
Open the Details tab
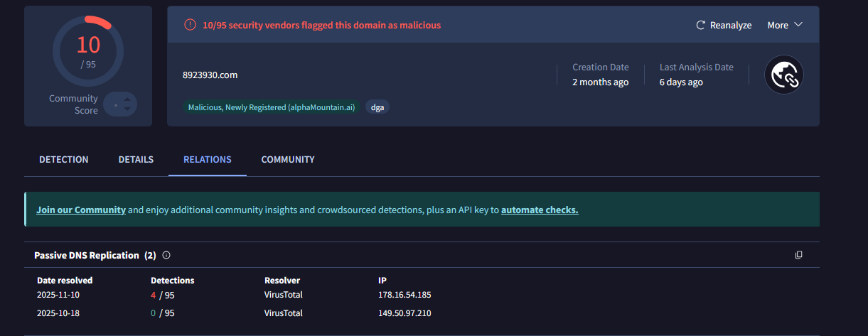(136, 159)
